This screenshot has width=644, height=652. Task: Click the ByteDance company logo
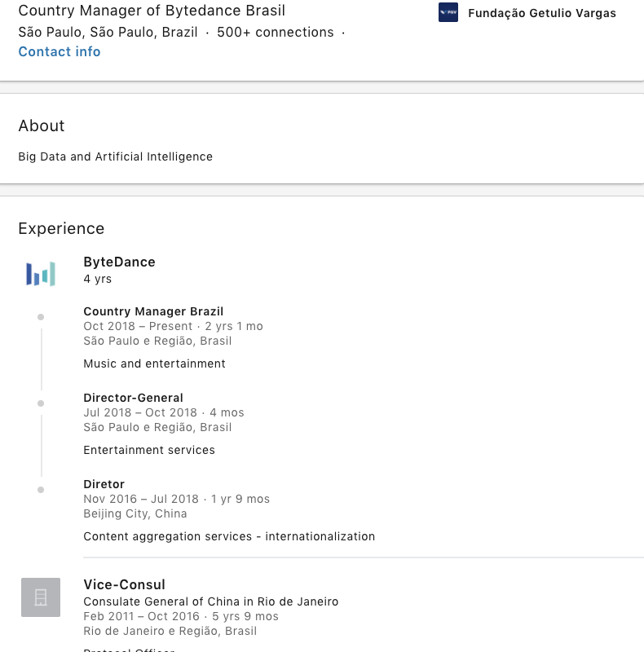[41, 274]
